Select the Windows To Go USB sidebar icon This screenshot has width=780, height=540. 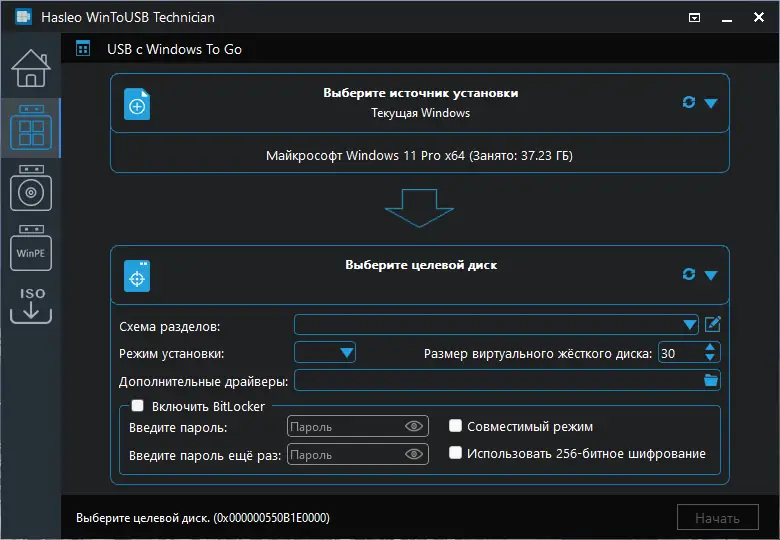tap(30, 128)
